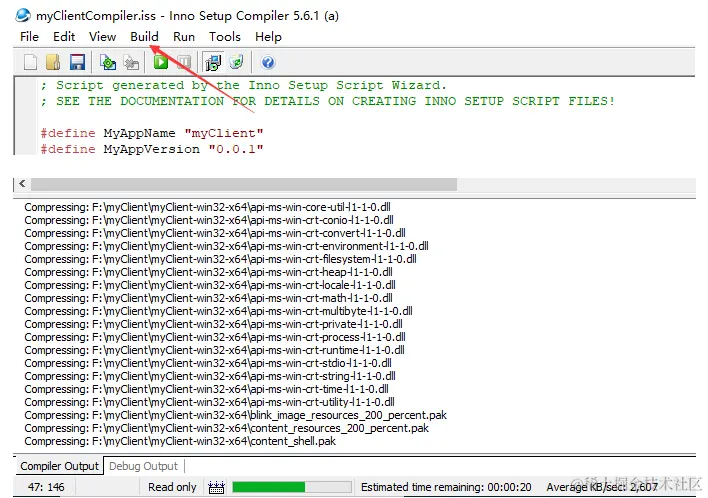Open the Run menu
The height and width of the screenshot is (498, 708).
pyautogui.click(x=184, y=37)
